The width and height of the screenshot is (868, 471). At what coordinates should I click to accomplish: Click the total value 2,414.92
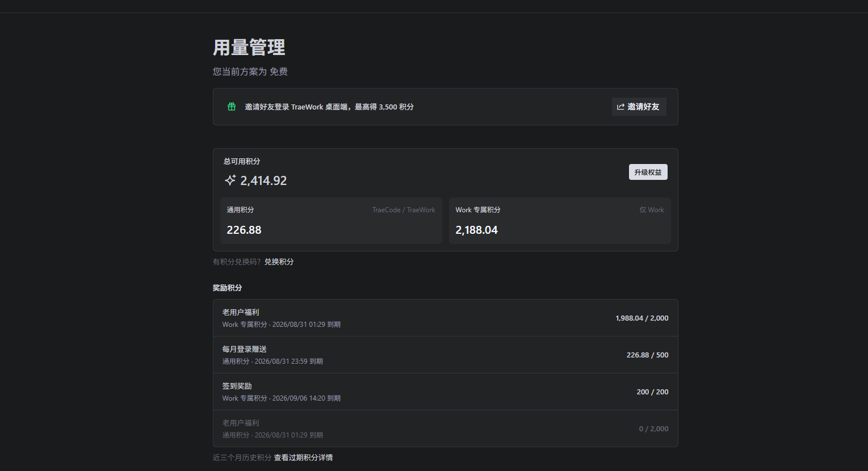pyautogui.click(x=263, y=180)
